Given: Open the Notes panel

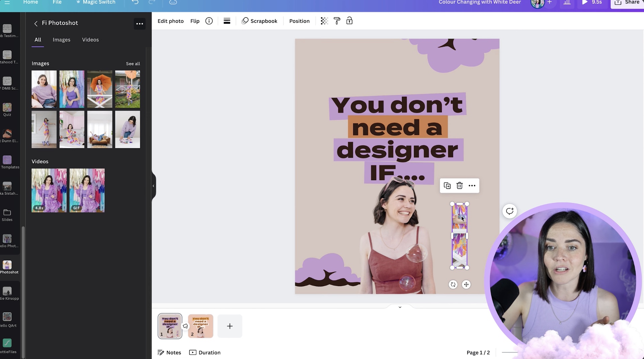Looking at the screenshot, I should click(x=169, y=352).
